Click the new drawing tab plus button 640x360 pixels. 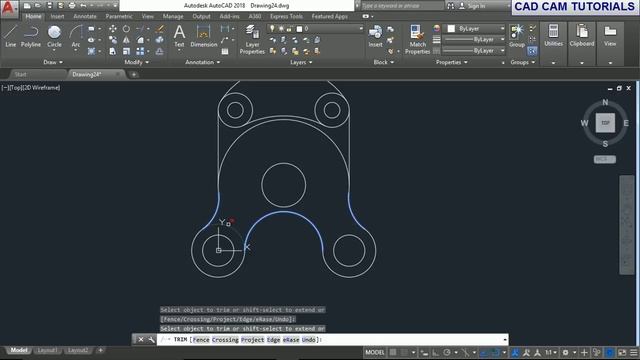click(133, 74)
